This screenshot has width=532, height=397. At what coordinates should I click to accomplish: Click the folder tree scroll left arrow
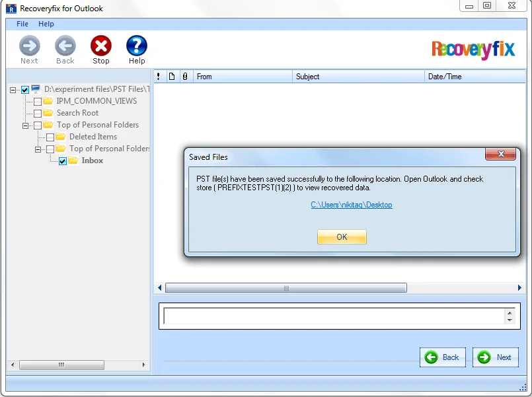coord(13,365)
